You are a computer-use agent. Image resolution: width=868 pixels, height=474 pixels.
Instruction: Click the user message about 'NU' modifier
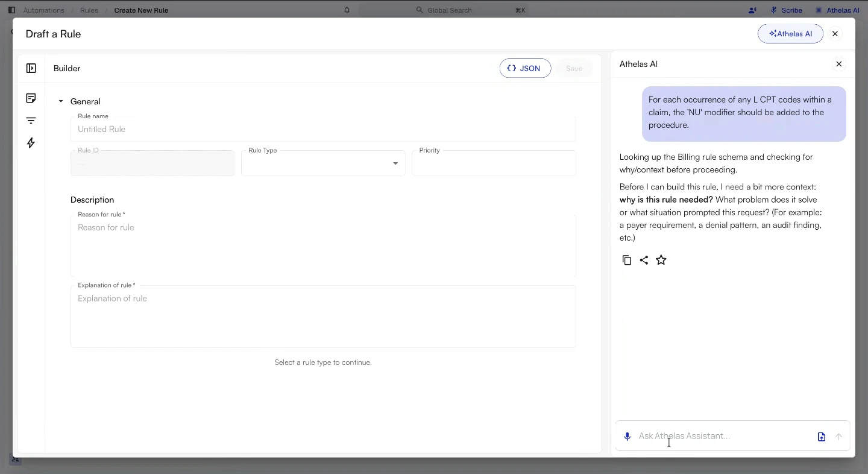744,114
